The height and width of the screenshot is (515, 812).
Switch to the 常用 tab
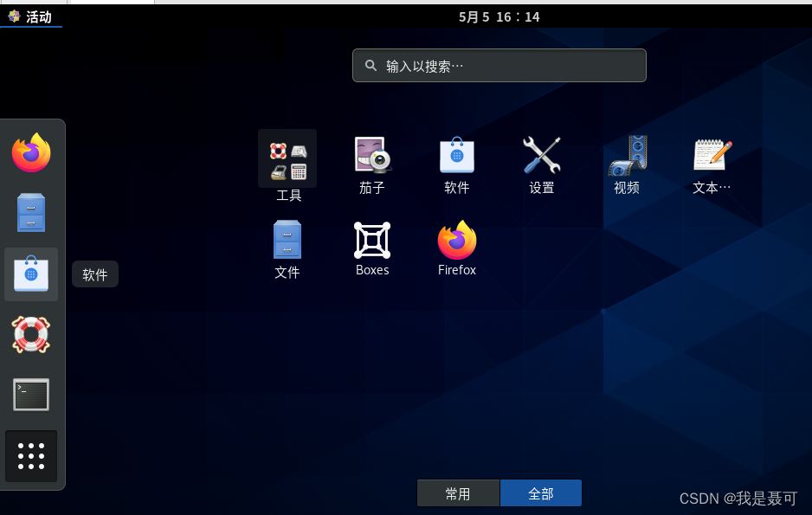pyautogui.click(x=458, y=493)
